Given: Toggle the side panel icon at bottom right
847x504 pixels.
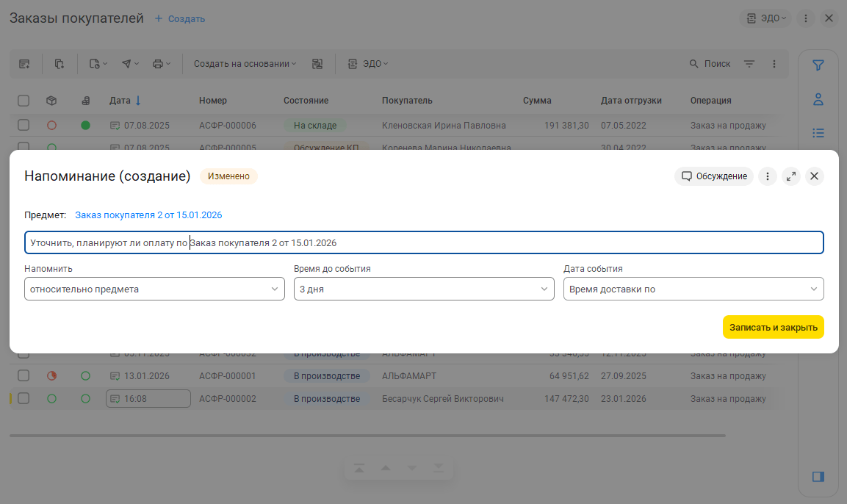Looking at the screenshot, I should [818, 477].
